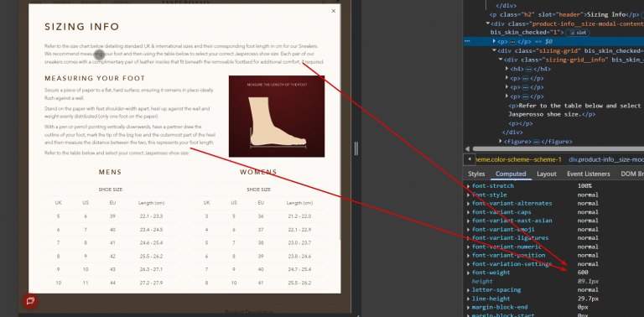Switch to the Styles tab
The image size is (644, 317).
click(x=476, y=174)
